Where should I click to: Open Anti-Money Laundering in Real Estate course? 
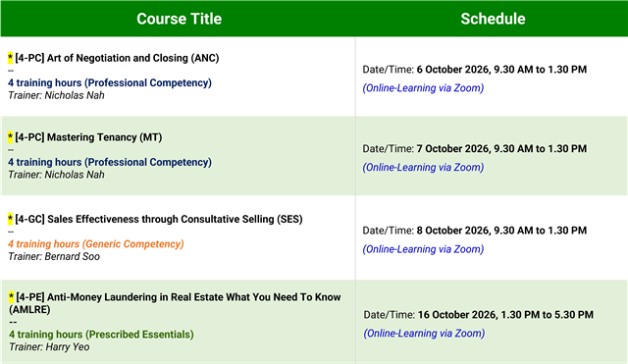tap(175, 303)
